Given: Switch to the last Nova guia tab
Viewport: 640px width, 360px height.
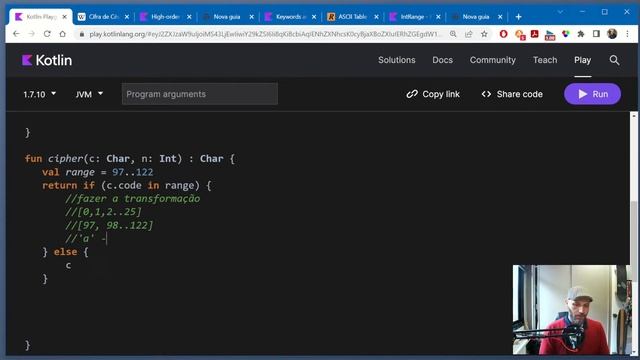Looking at the screenshot, I should click(476, 17).
